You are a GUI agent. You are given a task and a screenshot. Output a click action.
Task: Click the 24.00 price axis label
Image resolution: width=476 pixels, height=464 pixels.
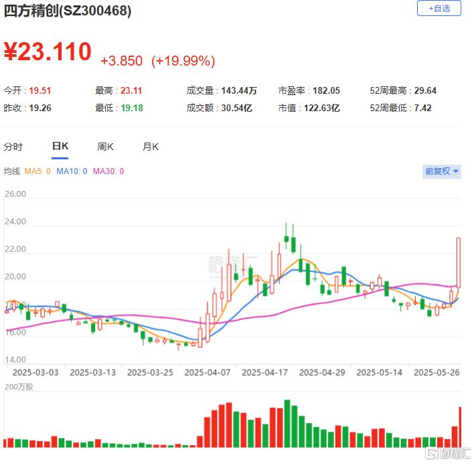[x=15, y=222]
